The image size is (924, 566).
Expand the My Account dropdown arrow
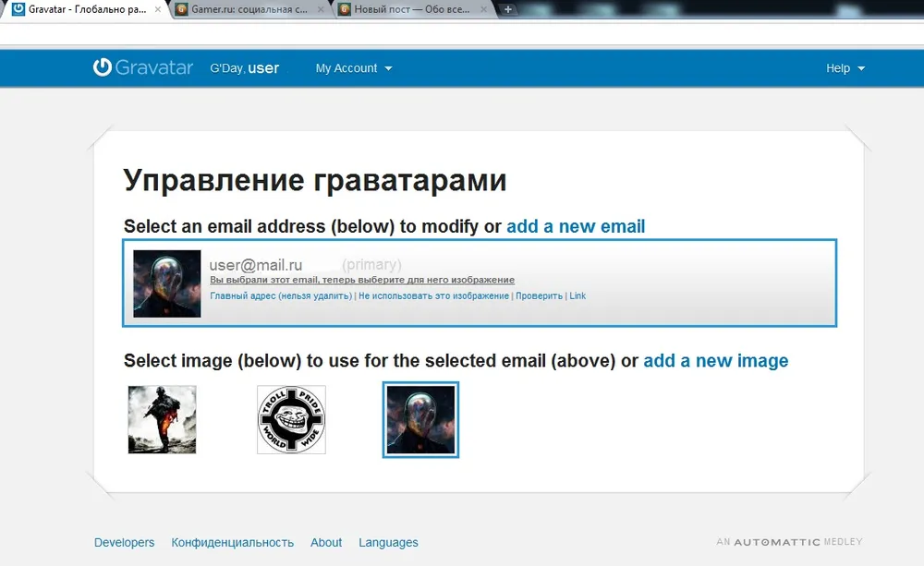point(388,69)
